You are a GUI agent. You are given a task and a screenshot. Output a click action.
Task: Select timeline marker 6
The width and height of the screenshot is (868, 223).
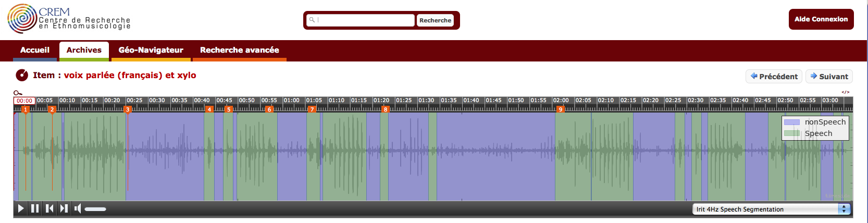pyautogui.click(x=269, y=109)
